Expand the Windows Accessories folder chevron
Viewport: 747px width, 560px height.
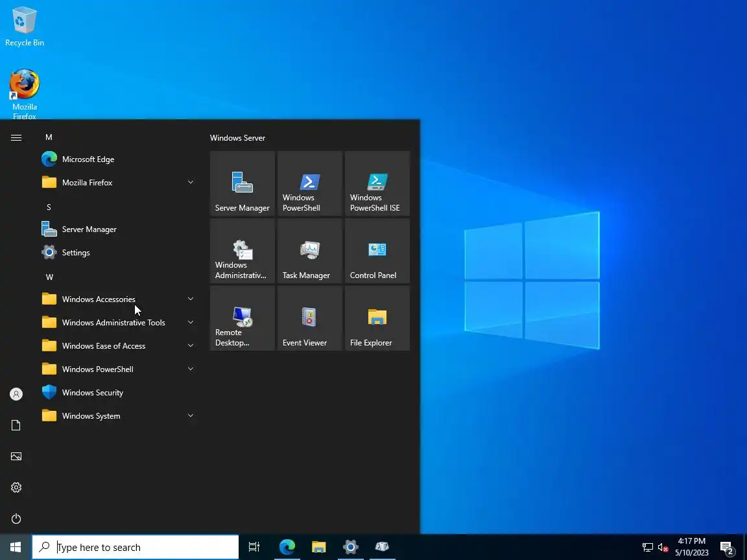[x=191, y=299]
